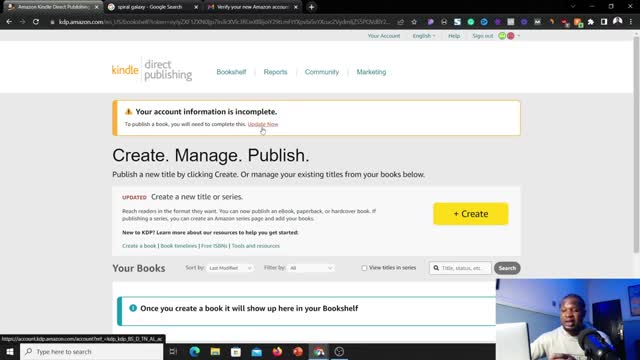Click the Search button in Your Books

pos(507,268)
